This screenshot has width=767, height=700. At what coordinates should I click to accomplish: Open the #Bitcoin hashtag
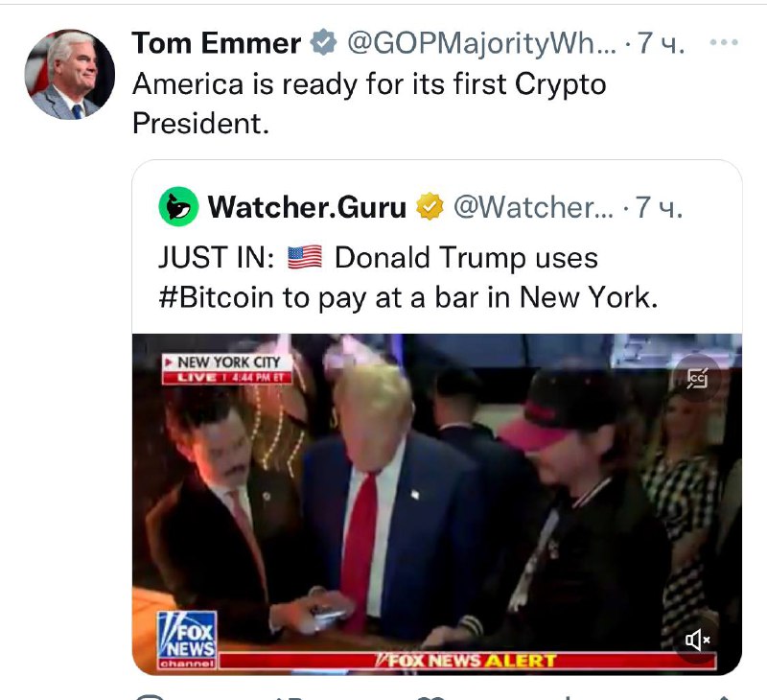tap(216, 297)
